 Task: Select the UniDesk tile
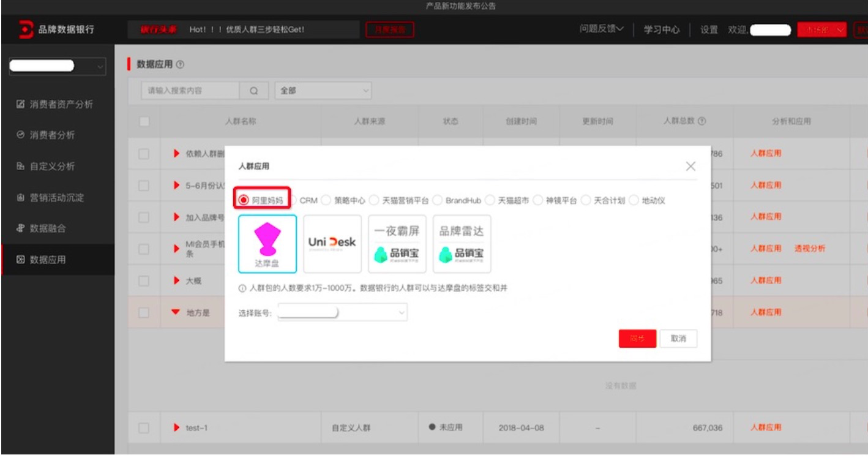332,244
